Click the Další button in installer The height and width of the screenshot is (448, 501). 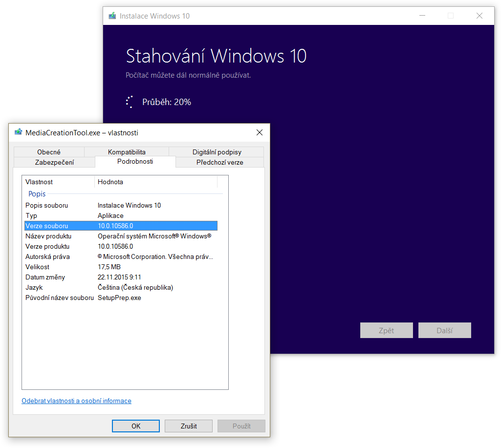click(444, 330)
